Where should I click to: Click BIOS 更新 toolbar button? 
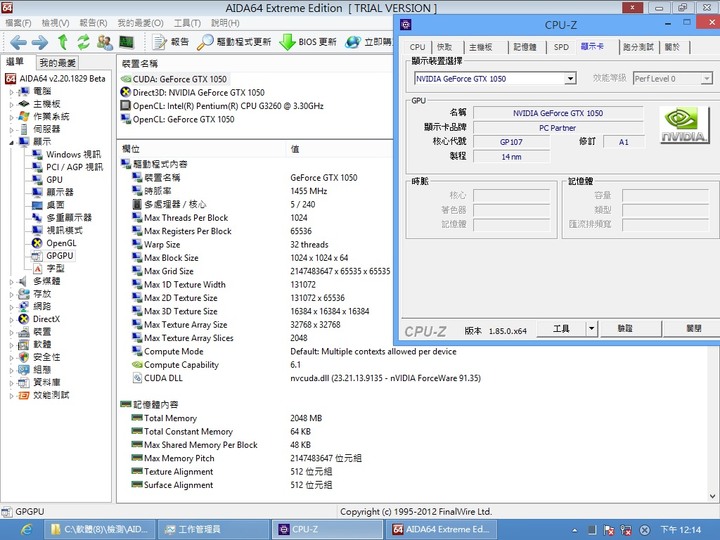pyautogui.click(x=308, y=42)
